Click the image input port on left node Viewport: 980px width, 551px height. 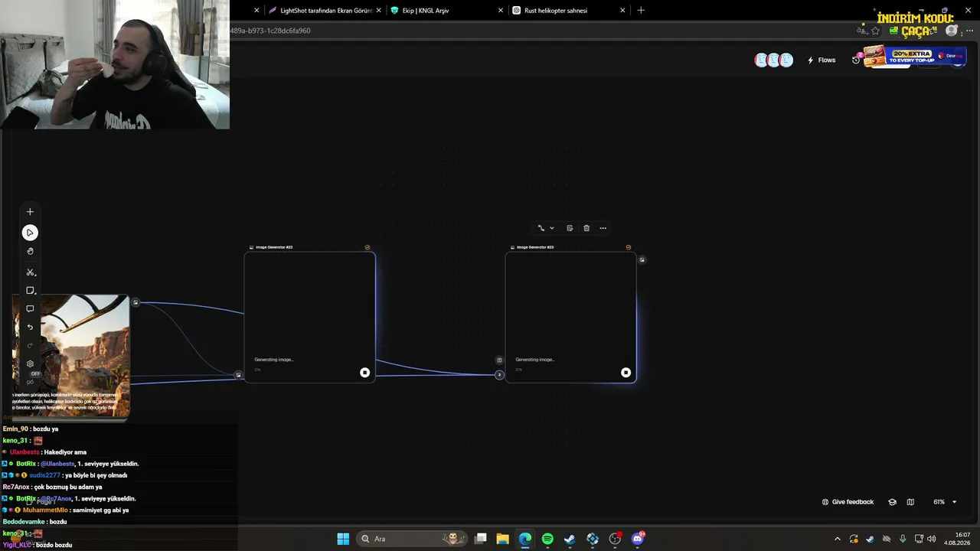[238, 375]
